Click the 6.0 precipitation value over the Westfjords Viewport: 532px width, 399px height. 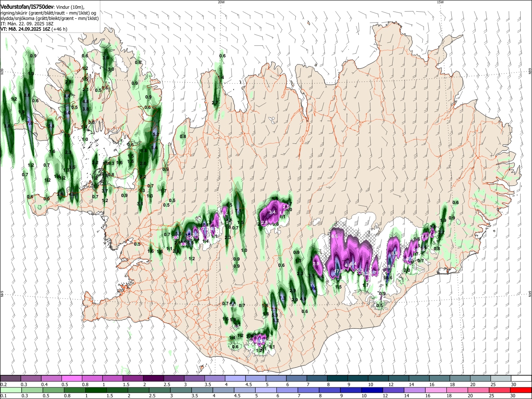pyautogui.click(x=67, y=113)
